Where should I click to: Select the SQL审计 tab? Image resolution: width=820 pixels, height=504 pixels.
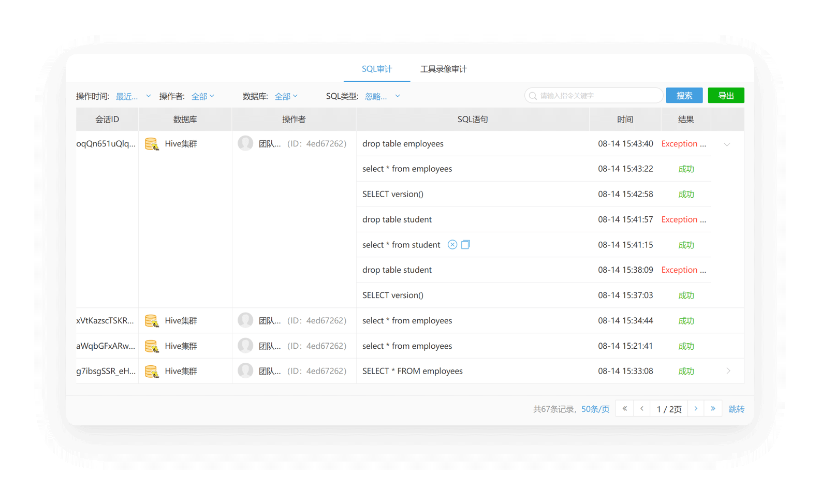tap(377, 69)
